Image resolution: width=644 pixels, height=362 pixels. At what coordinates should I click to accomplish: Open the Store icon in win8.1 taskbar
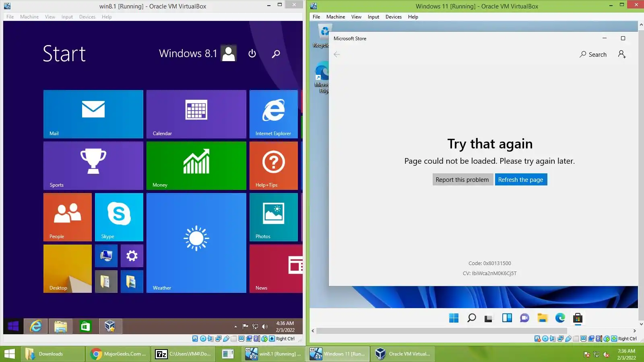coord(85,326)
